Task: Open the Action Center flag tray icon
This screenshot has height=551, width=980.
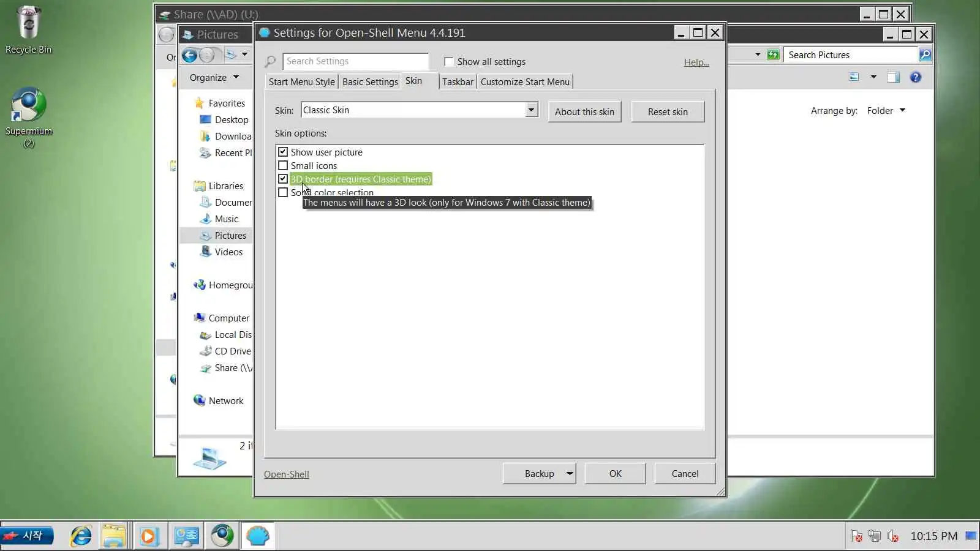Action: pyautogui.click(x=856, y=536)
